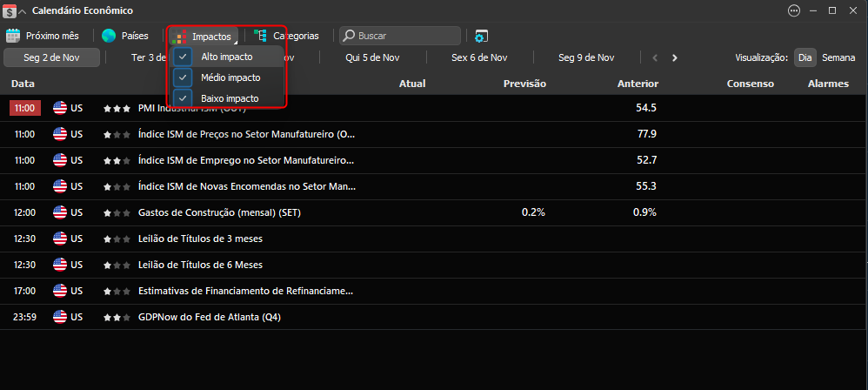Click the Anterior column header
The image size is (868, 390).
coord(638,84)
